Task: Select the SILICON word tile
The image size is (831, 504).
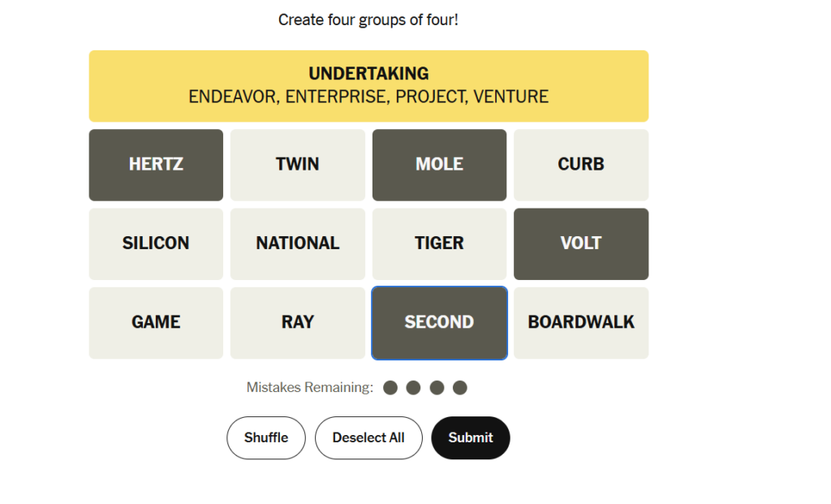Action: [156, 243]
